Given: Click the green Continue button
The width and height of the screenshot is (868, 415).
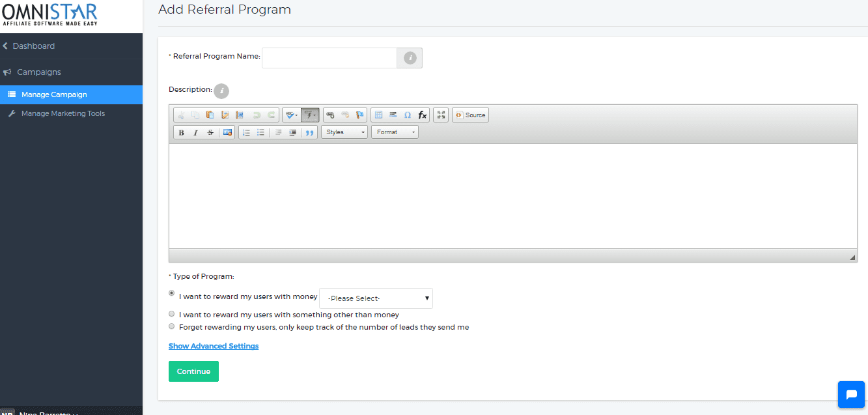Looking at the screenshot, I should click(x=193, y=371).
